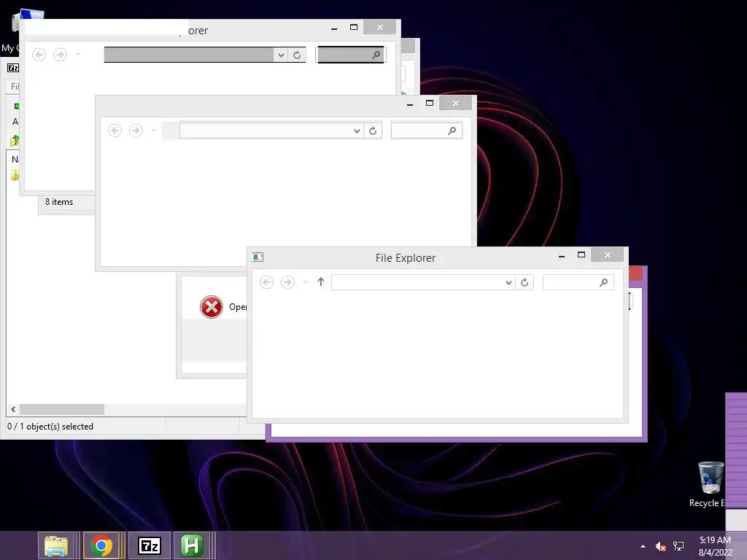747x560 pixels.
Task: Click the folder-up icon in 7-Zip window
Action: click(x=15, y=141)
